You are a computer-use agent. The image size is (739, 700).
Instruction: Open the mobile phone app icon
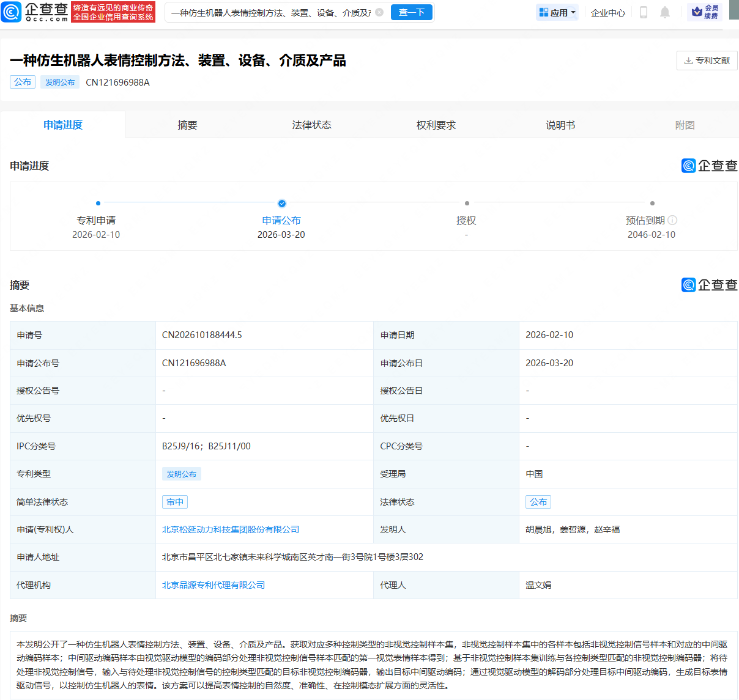point(643,12)
